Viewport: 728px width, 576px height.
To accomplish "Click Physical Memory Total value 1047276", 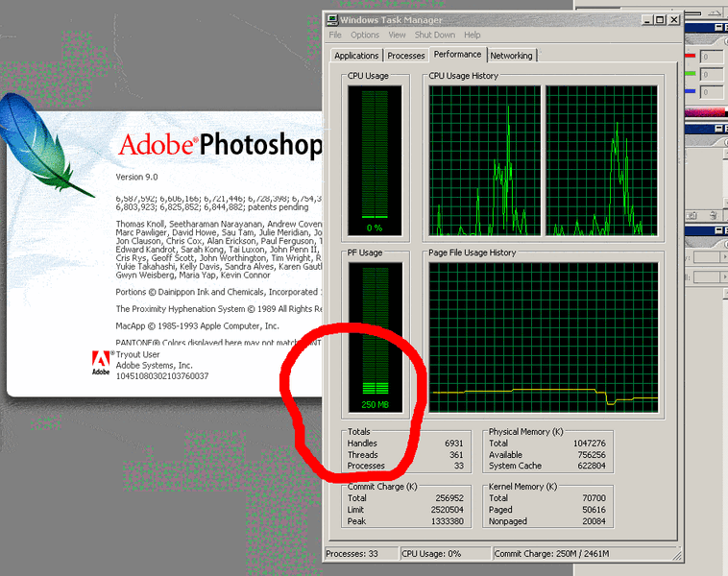I will [589, 444].
